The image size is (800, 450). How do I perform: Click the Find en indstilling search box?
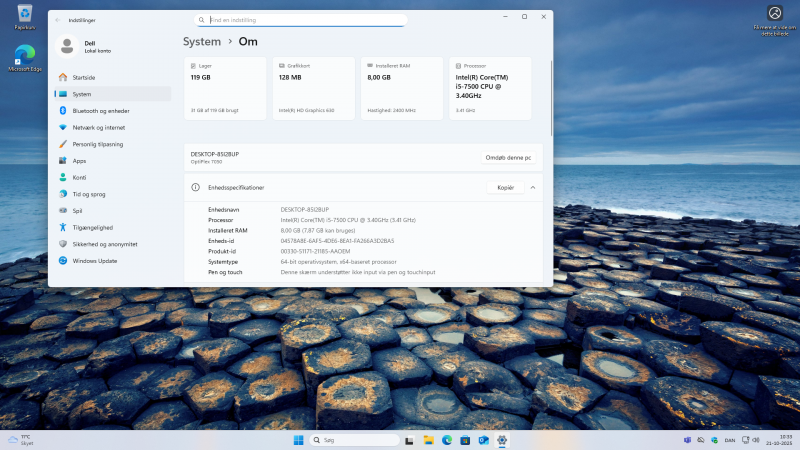(300, 19)
